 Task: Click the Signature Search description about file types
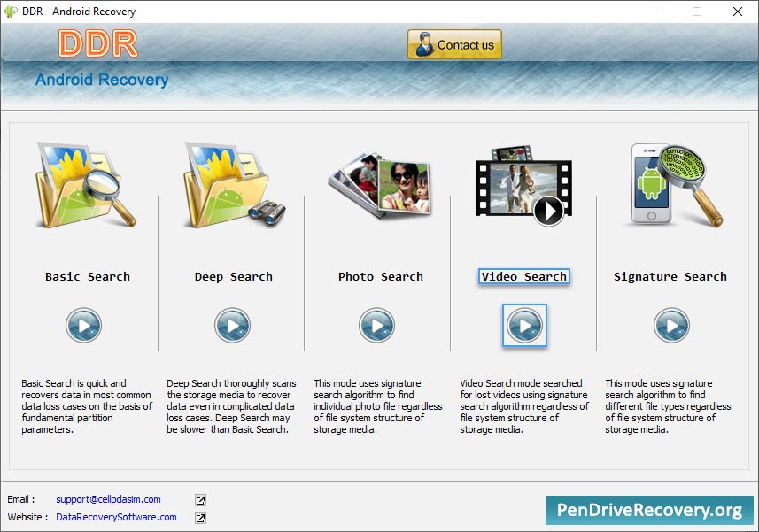click(668, 406)
